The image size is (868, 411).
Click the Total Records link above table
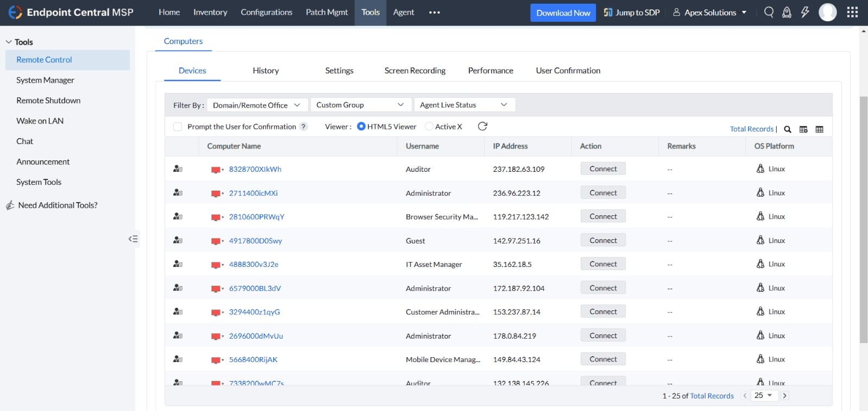752,129
